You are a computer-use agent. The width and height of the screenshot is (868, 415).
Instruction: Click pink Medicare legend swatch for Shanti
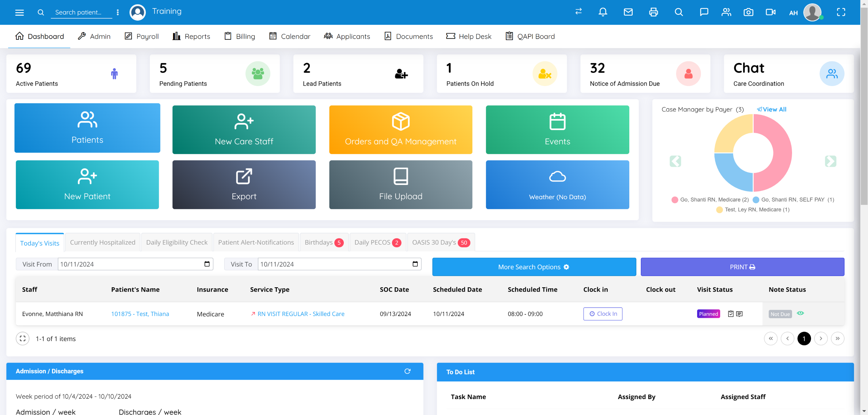[x=675, y=200]
